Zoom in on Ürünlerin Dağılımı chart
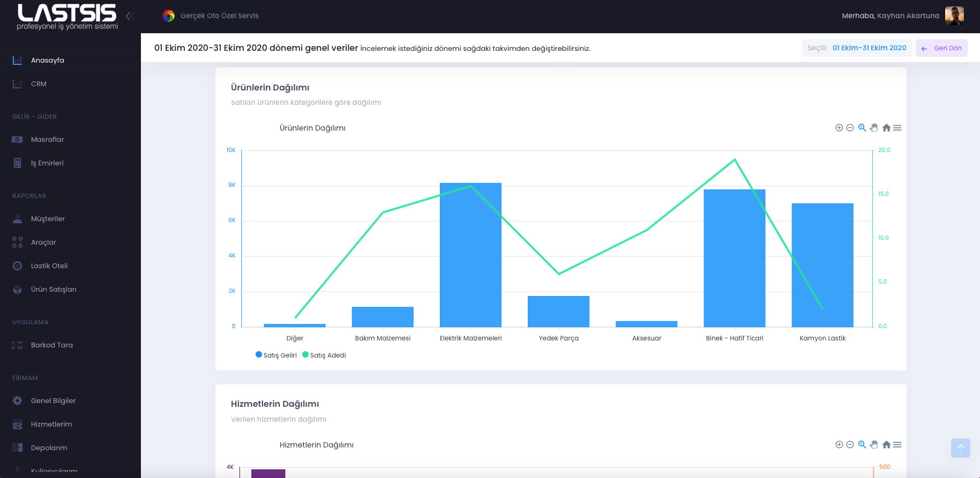 click(839, 127)
